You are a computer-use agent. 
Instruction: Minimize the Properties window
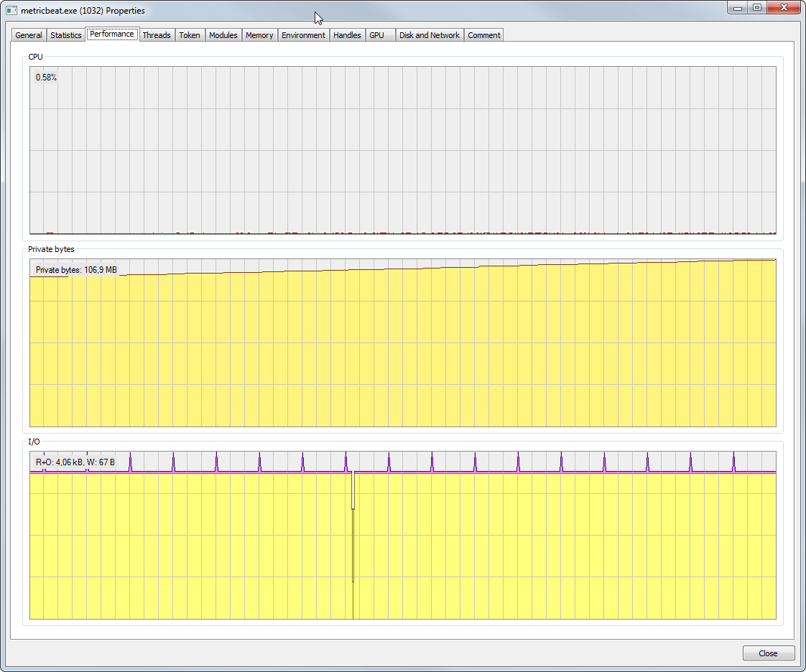[x=738, y=8]
